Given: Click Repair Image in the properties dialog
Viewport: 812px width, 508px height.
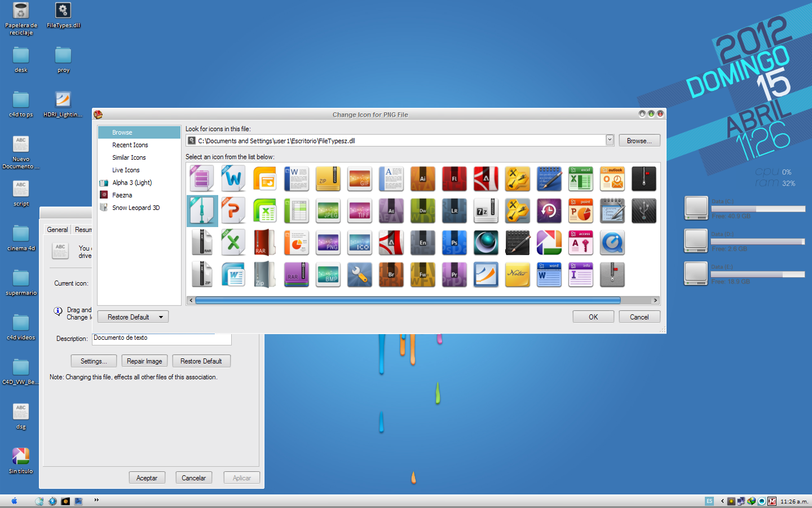Looking at the screenshot, I should (x=144, y=361).
